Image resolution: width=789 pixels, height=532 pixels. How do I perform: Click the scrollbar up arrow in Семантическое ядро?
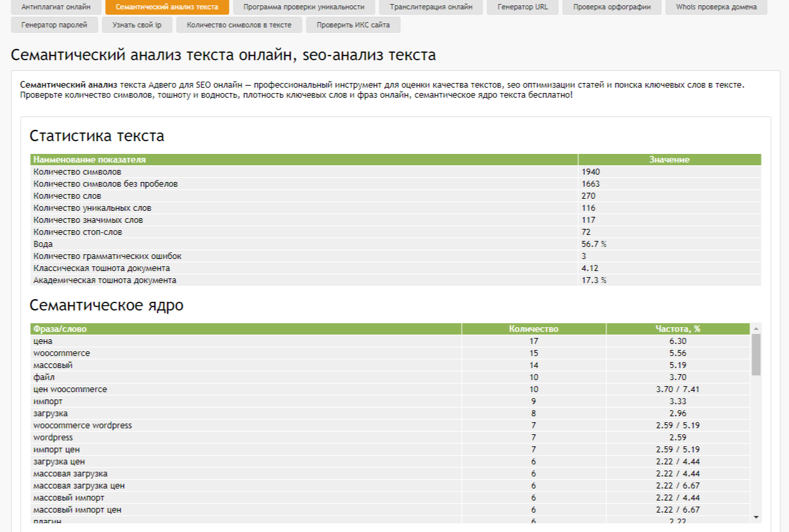tap(756, 329)
